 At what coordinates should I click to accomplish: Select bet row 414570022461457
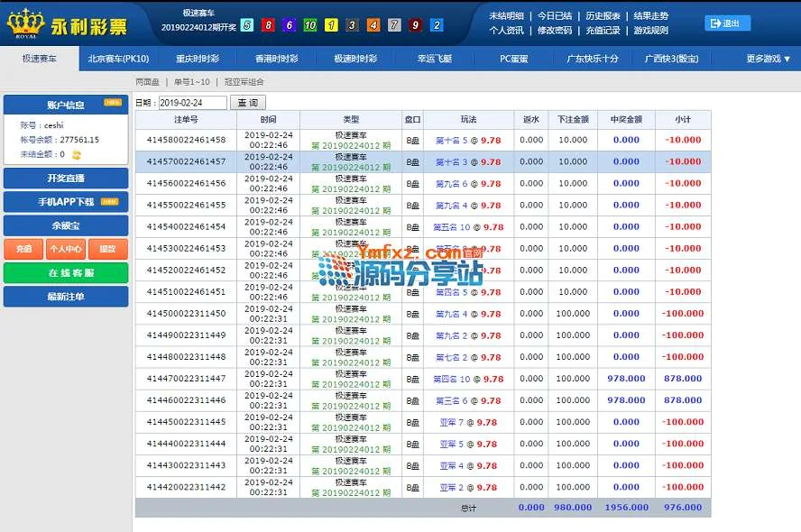point(186,161)
